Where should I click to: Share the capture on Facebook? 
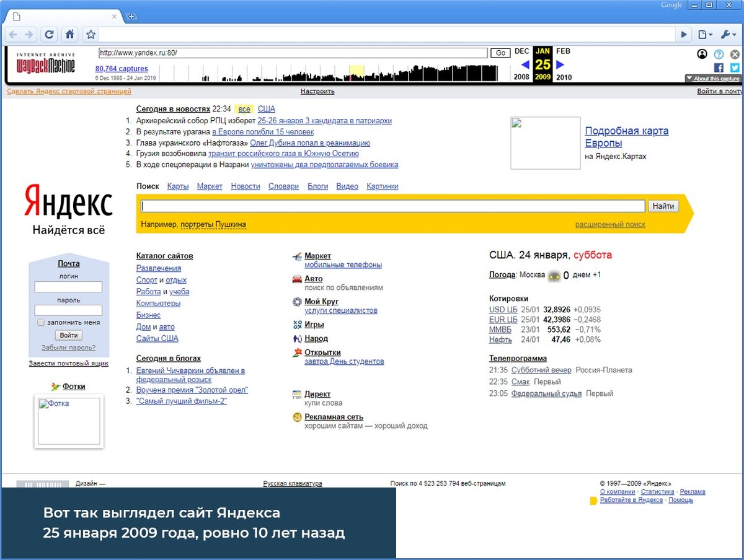point(719,68)
